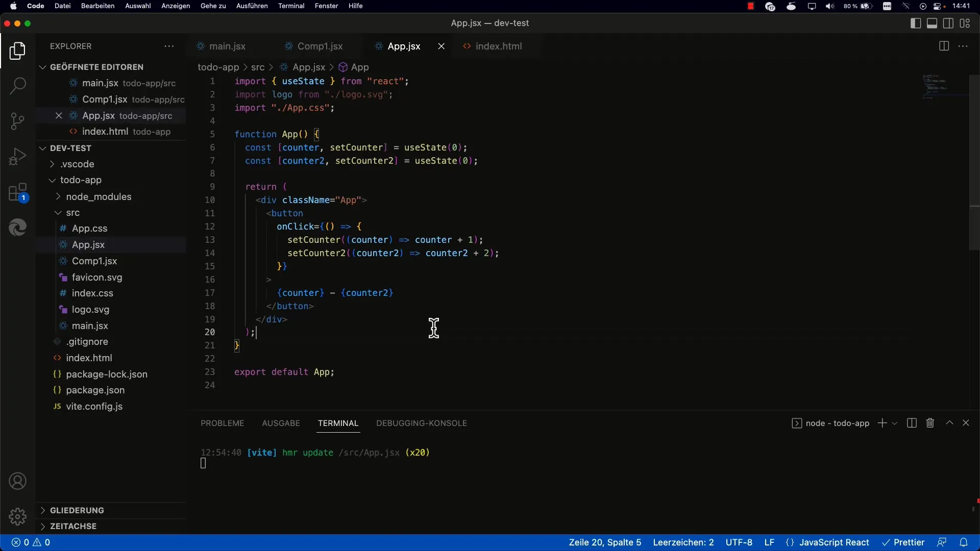The height and width of the screenshot is (551, 980).
Task: Open the Search view in activity bar
Action: pos(17,86)
